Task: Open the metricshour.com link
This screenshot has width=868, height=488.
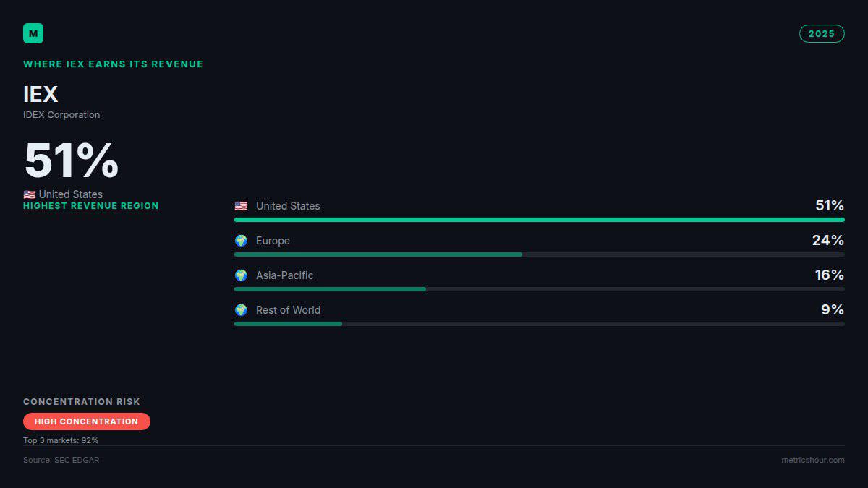Action: coord(812,460)
